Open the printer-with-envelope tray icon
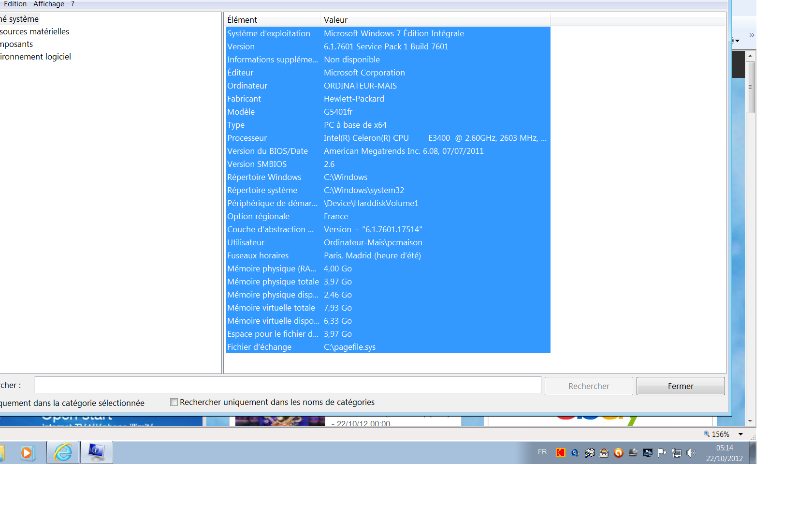The image size is (812, 508). pos(604,453)
